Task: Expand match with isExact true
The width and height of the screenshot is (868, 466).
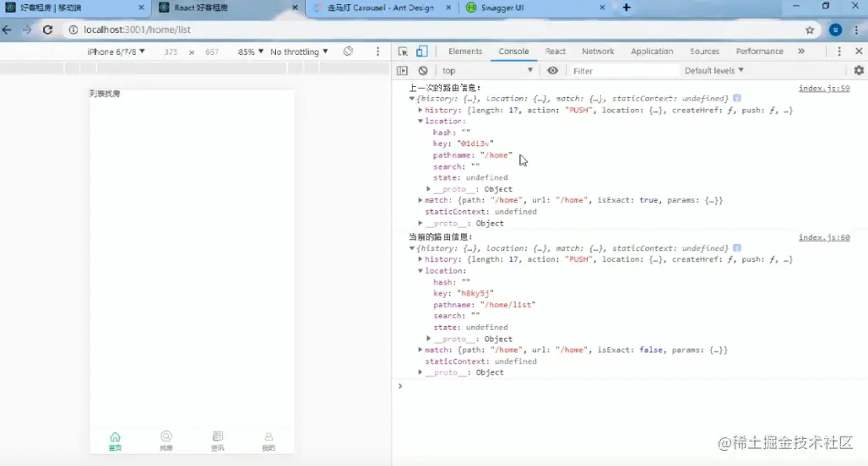Action: (x=420, y=200)
